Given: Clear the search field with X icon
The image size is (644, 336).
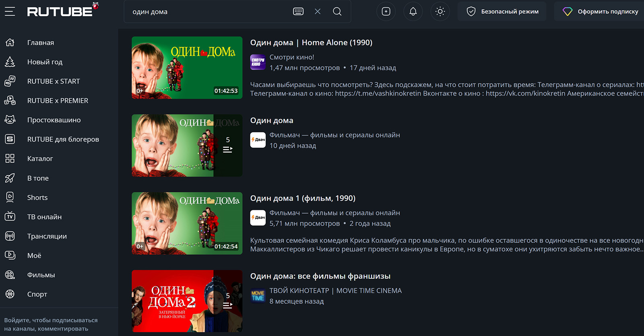Looking at the screenshot, I should tap(318, 11).
